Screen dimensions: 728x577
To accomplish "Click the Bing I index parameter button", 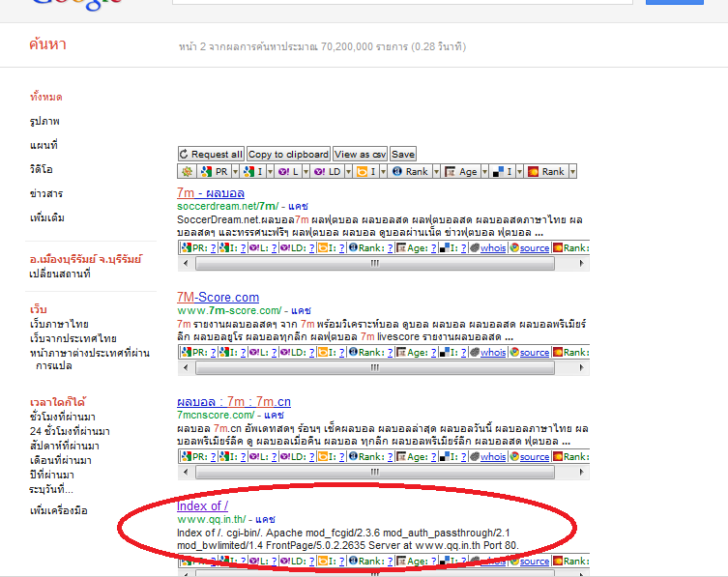I will point(365,172).
